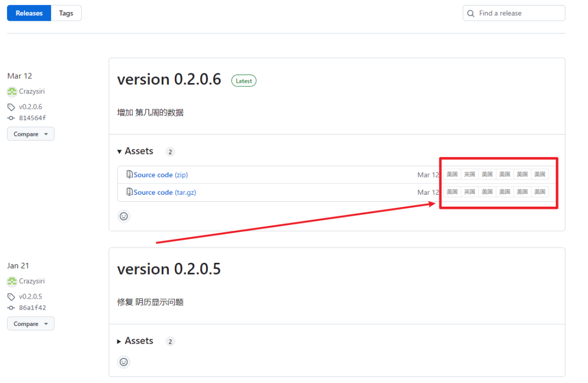The height and width of the screenshot is (383, 588).
Task: Click the commit icon next to 814564f
Action: pos(11,118)
